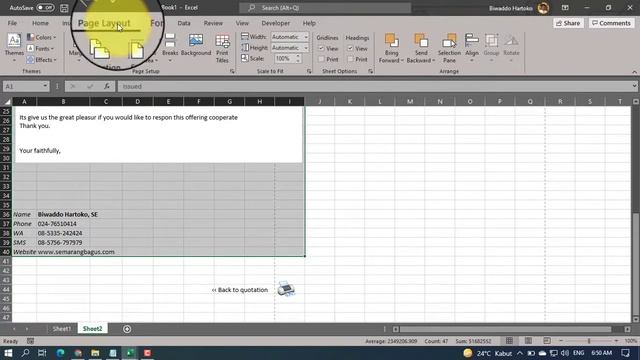
Task: Open Print Titles settings
Action: tap(222, 48)
